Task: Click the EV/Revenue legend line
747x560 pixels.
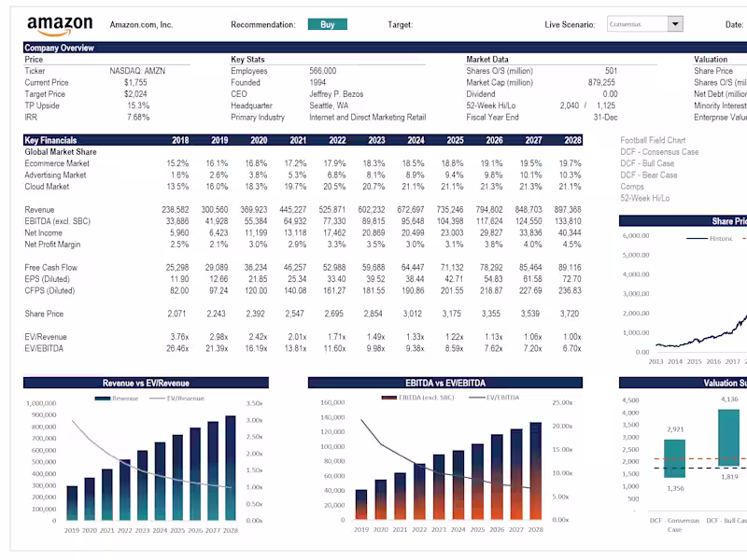Action: pyautogui.click(x=157, y=399)
